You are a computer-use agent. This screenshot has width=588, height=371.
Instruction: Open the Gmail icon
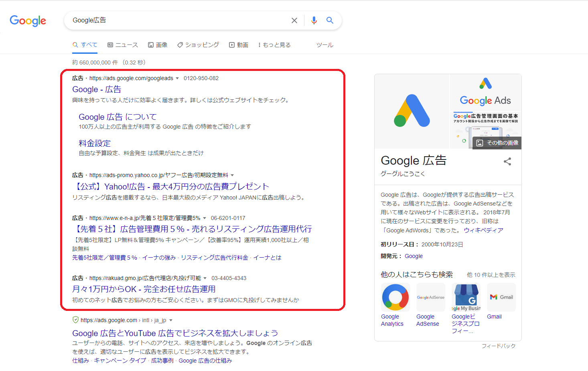point(501,297)
